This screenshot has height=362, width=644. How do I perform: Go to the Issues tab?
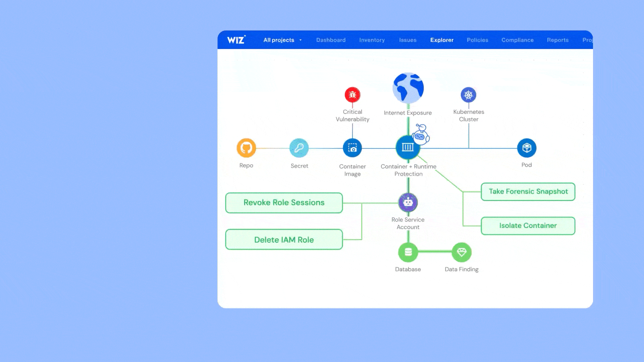tap(408, 40)
